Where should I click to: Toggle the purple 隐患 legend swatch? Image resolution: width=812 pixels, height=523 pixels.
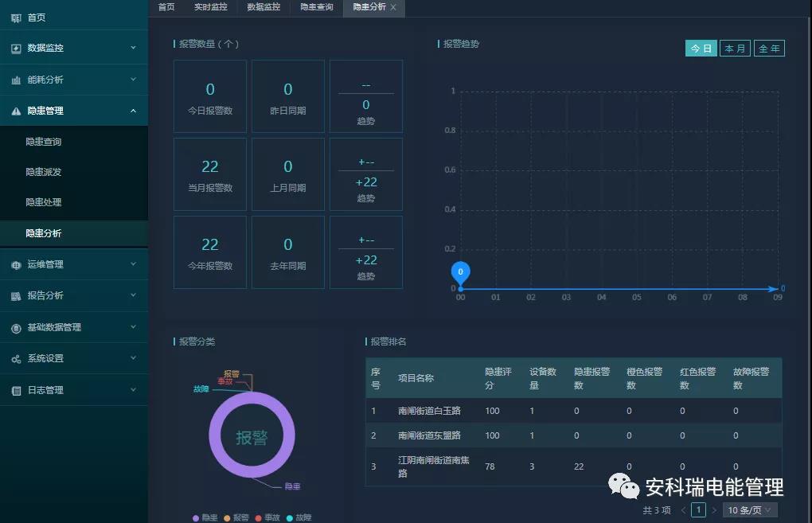(196, 517)
